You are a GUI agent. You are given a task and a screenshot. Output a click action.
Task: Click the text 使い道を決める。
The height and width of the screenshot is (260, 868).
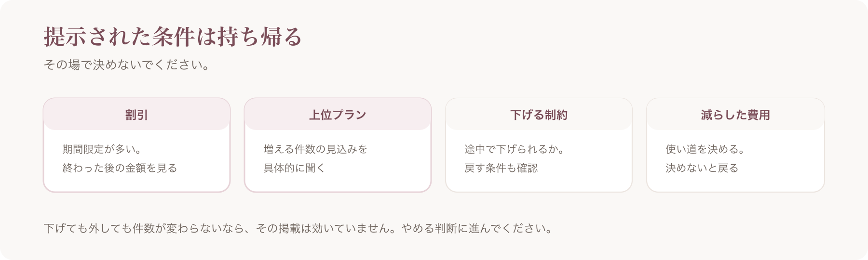click(x=705, y=149)
